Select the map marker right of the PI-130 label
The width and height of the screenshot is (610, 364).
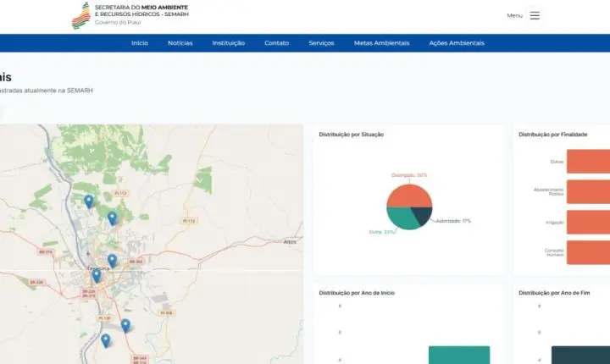[125, 325]
